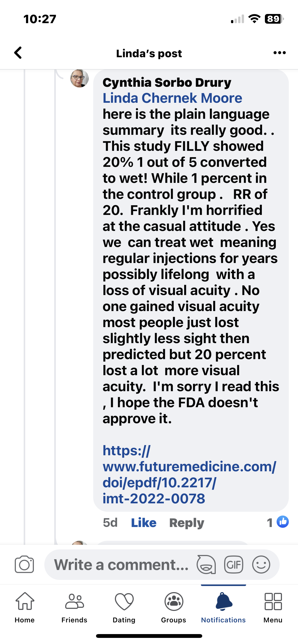This screenshot has width=298, height=644.
Task: Open the GIF picker
Action: click(234, 564)
